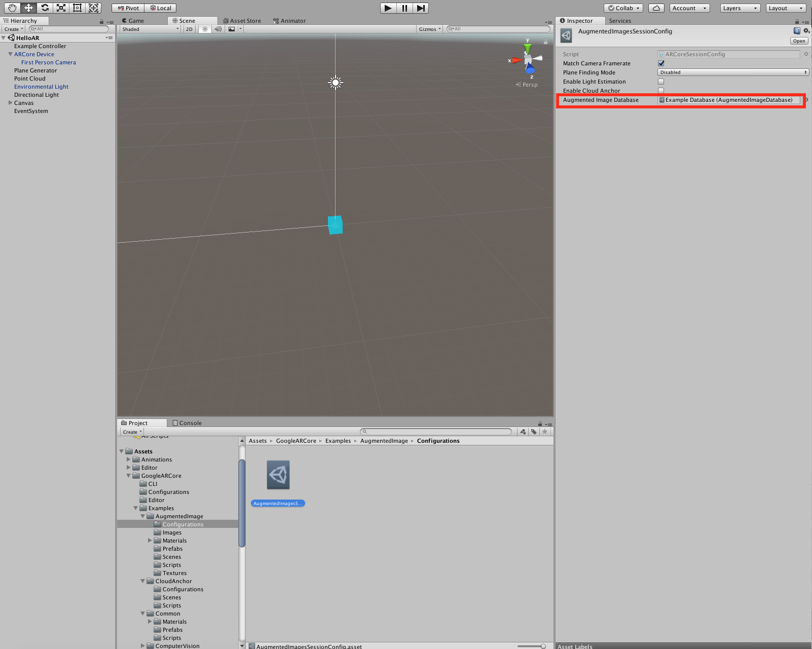
Task: Expand the Canvas hierarchy item
Action: [x=10, y=103]
